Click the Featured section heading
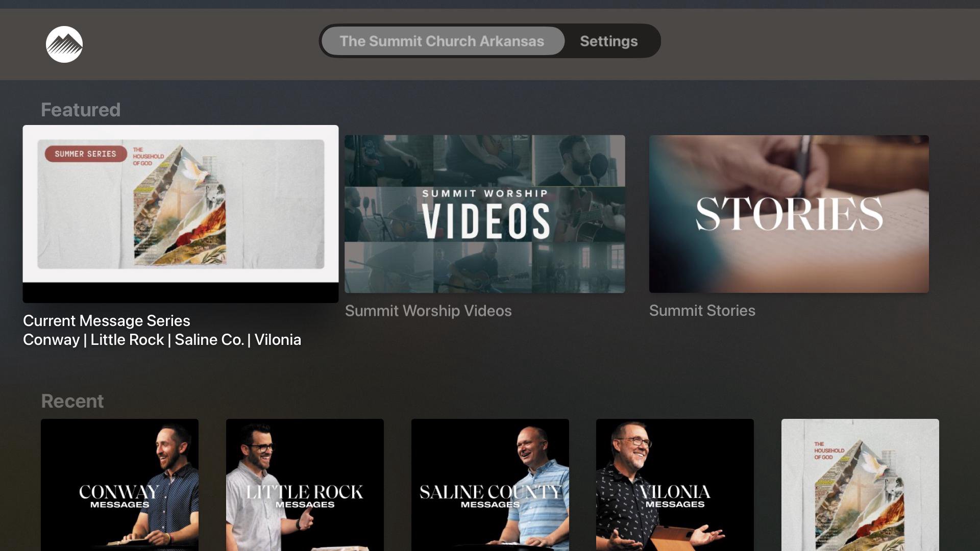The image size is (980, 551). pyautogui.click(x=81, y=110)
